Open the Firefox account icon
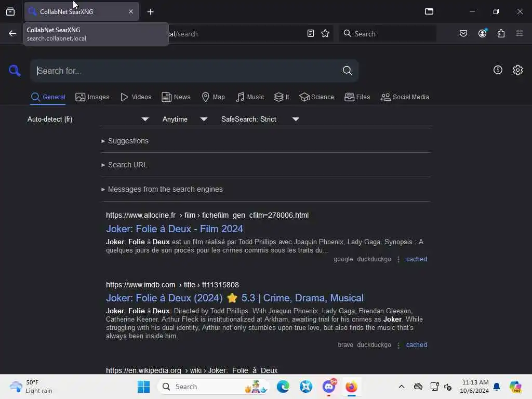Viewport: 532px width, 399px height. click(x=483, y=33)
